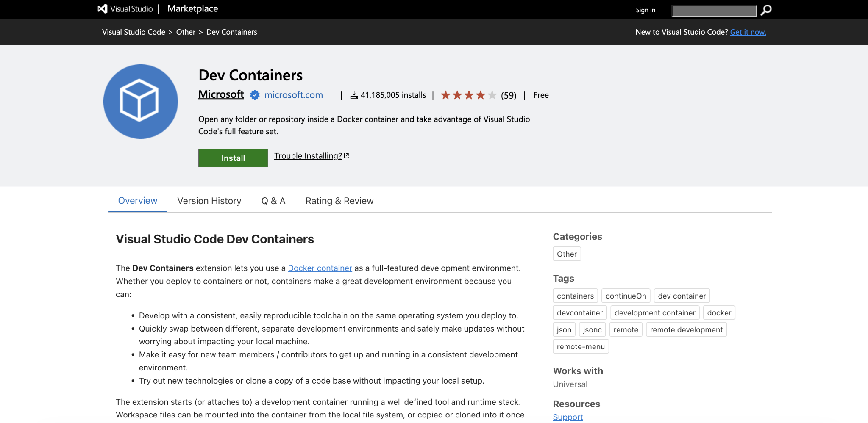Click the Tags heading
Image resolution: width=868 pixels, height=423 pixels.
(x=564, y=279)
